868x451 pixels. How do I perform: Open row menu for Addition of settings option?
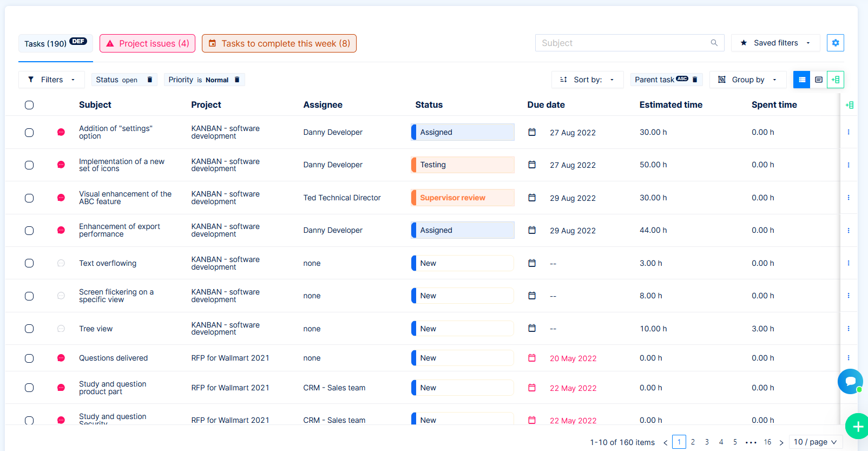tap(848, 132)
